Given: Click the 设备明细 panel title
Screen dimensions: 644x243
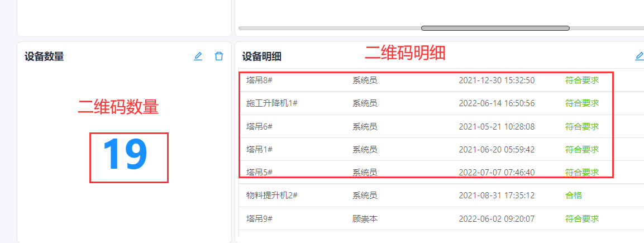Looking at the screenshot, I should pos(261,56).
